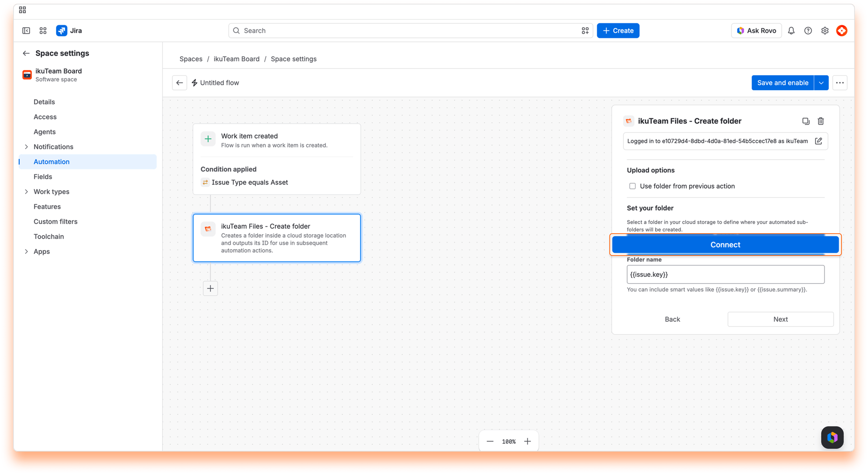Open notifications bell
This screenshot has width=868, height=474.
pos(791,30)
